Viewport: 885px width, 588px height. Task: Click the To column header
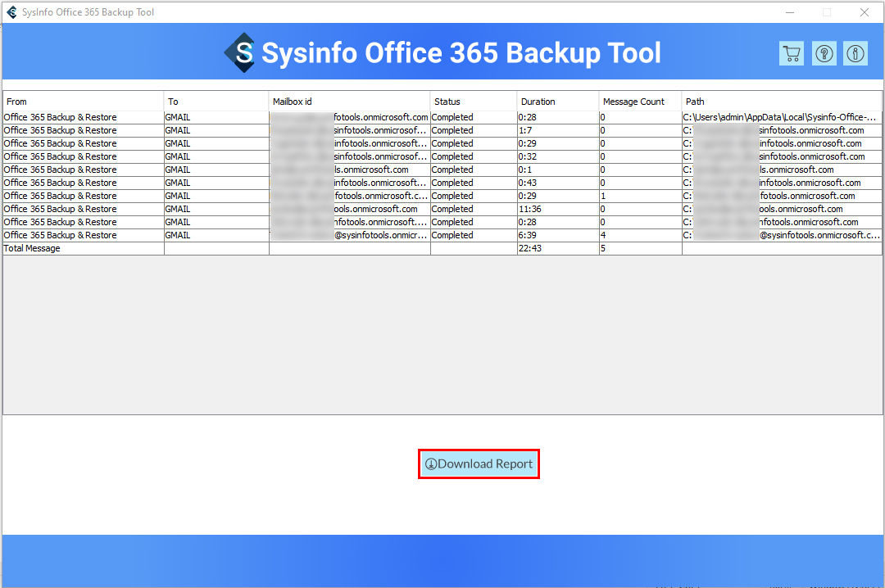pyautogui.click(x=216, y=102)
